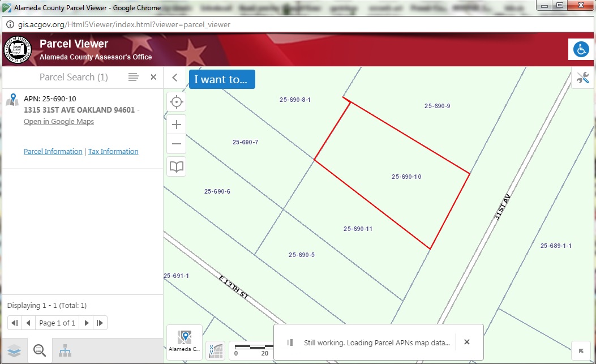The width and height of the screenshot is (596, 364).
Task: Click the map scale bar
Action: pos(252,350)
